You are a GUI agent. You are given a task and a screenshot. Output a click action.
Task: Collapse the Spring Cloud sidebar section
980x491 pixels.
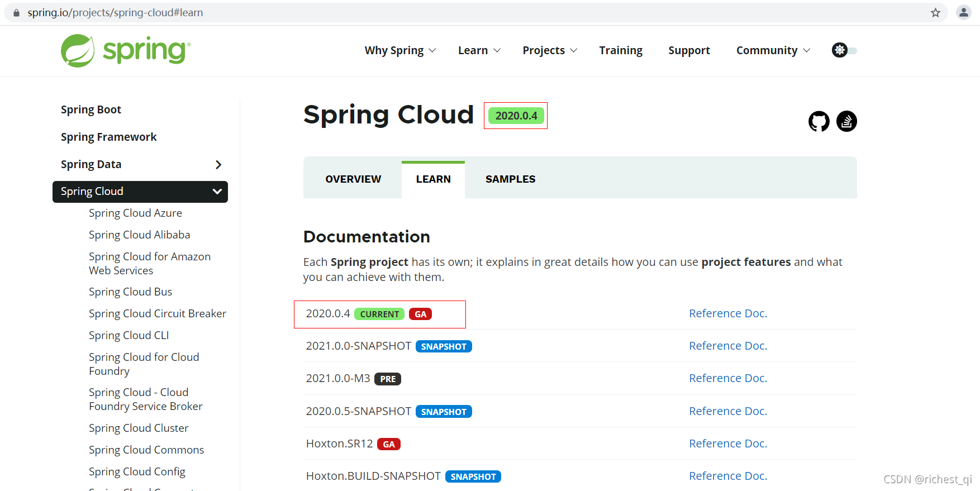pyautogui.click(x=217, y=192)
